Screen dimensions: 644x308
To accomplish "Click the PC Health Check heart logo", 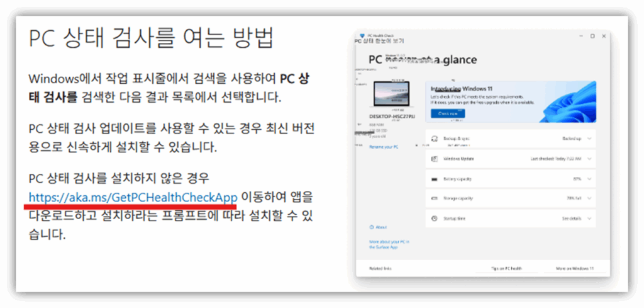I will click(362, 35).
